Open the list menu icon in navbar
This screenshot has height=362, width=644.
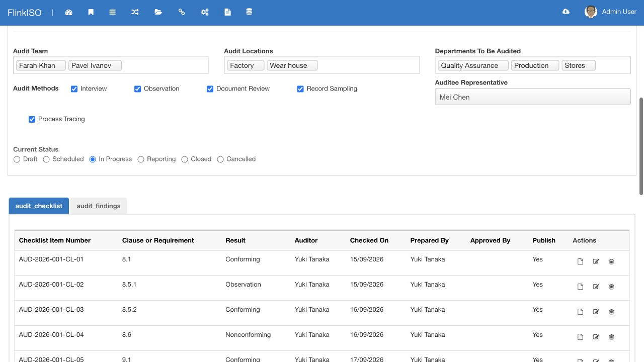tap(112, 12)
